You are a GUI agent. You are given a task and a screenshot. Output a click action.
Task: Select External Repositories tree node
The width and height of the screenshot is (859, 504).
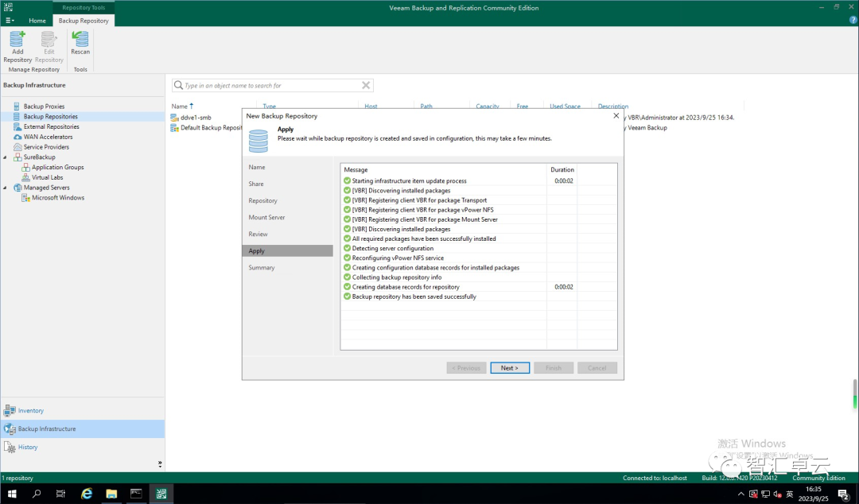click(51, 126)
